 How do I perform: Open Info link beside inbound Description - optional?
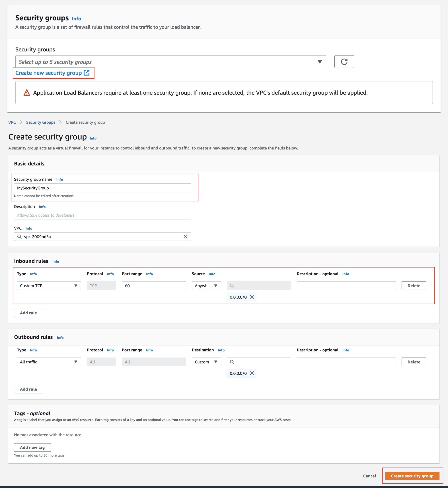tap(346, 274)
